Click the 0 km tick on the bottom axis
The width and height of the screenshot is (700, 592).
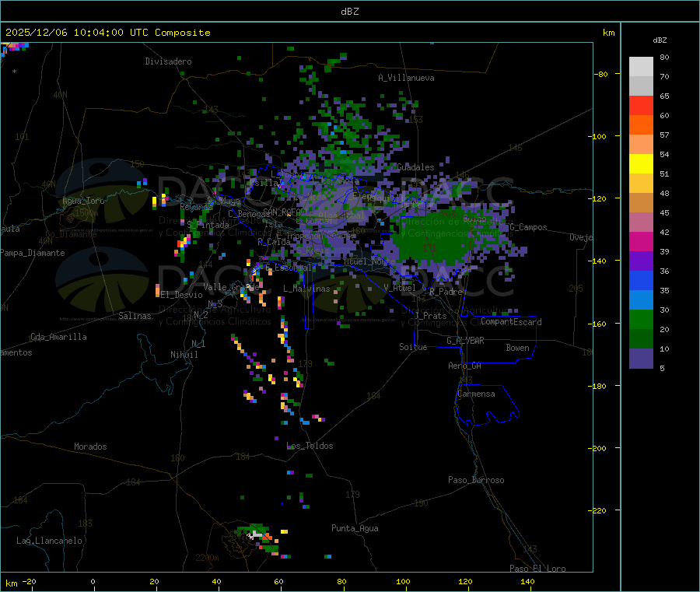[x=93, y=581]
